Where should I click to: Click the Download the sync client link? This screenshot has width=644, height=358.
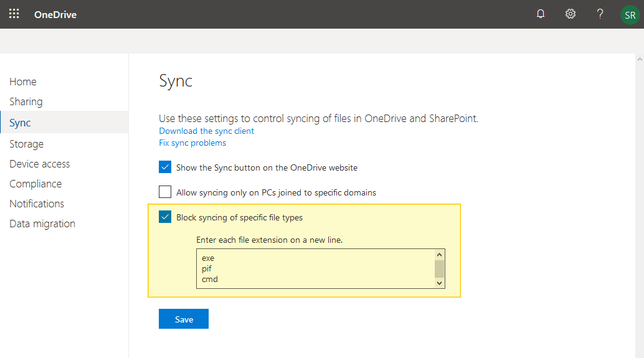206,131
